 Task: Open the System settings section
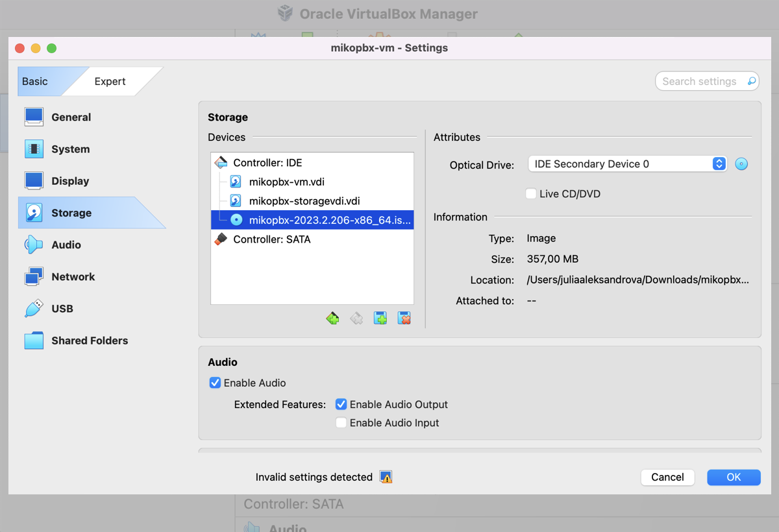70,149
